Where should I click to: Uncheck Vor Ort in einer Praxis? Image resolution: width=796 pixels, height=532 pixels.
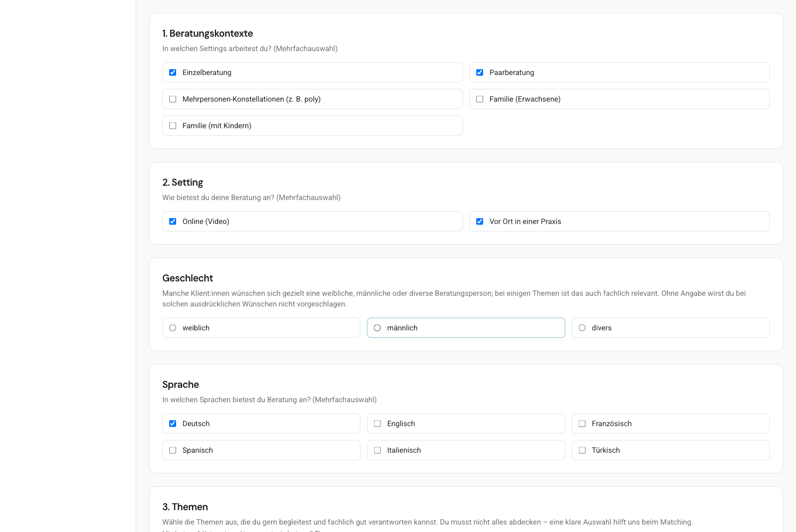click(479, 221)
